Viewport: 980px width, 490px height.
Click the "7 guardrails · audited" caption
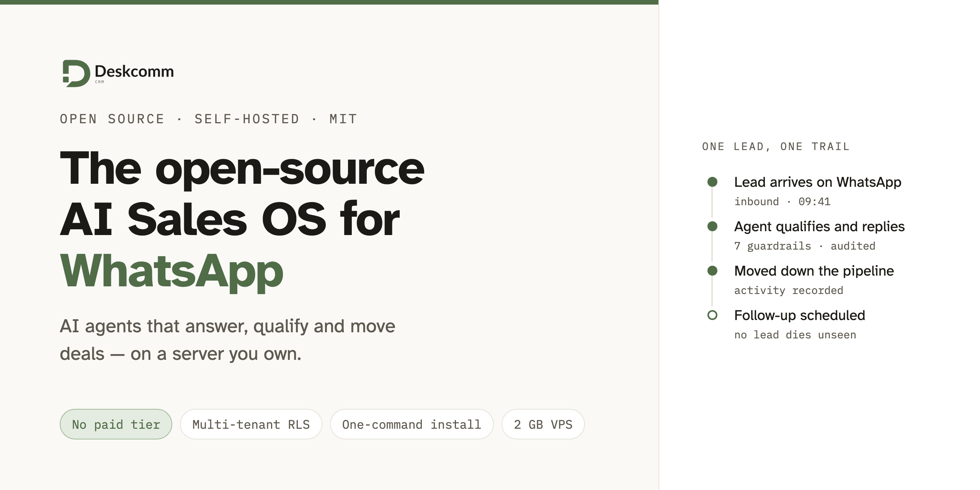(x=805, y=246)
